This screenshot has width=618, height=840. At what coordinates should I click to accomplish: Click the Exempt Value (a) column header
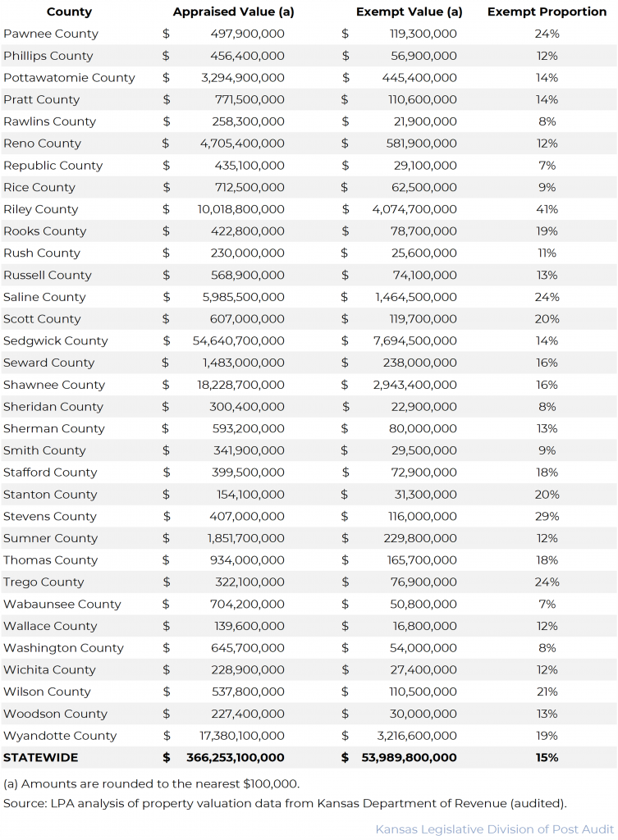tap(410, 12)
